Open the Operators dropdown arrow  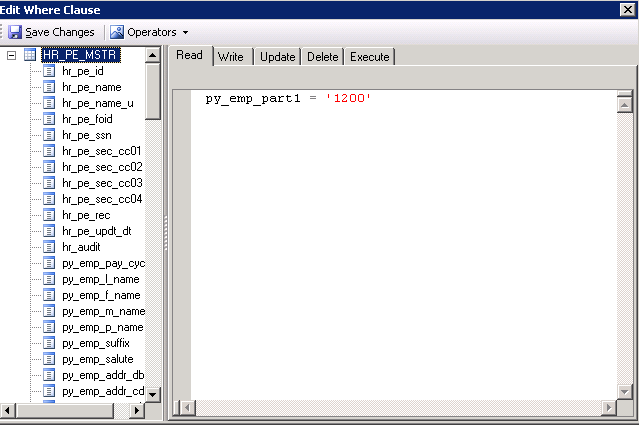pos(186,33)
